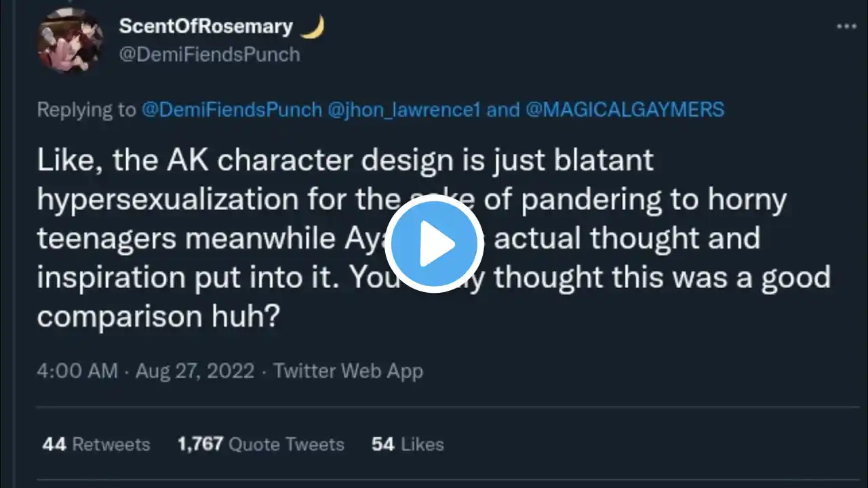Click the ScentOfRosemary profile avatar
Viewport: 868px width, 488px height.
point(70,40)
